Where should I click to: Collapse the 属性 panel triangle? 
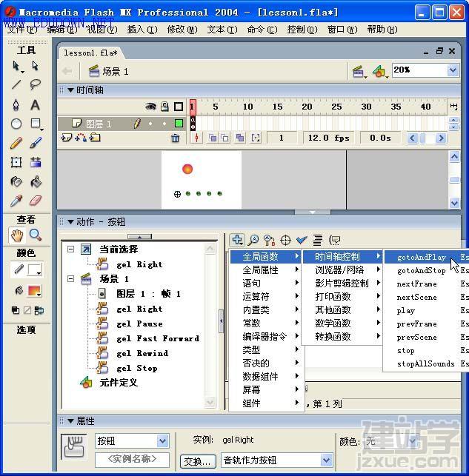click(x=70, y=421)
